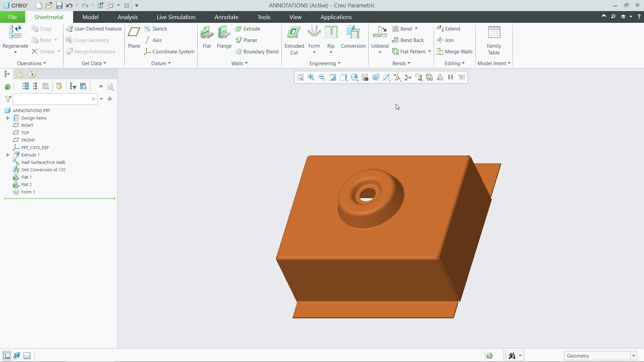
Task: Toggle spin center display
Action: (408, 78)
